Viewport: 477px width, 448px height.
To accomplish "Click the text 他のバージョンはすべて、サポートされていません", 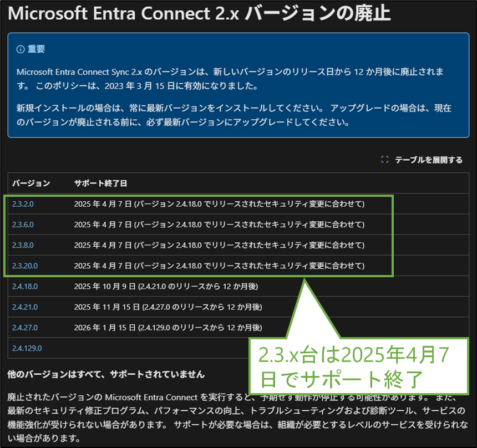I will click(x=106, y=374).
